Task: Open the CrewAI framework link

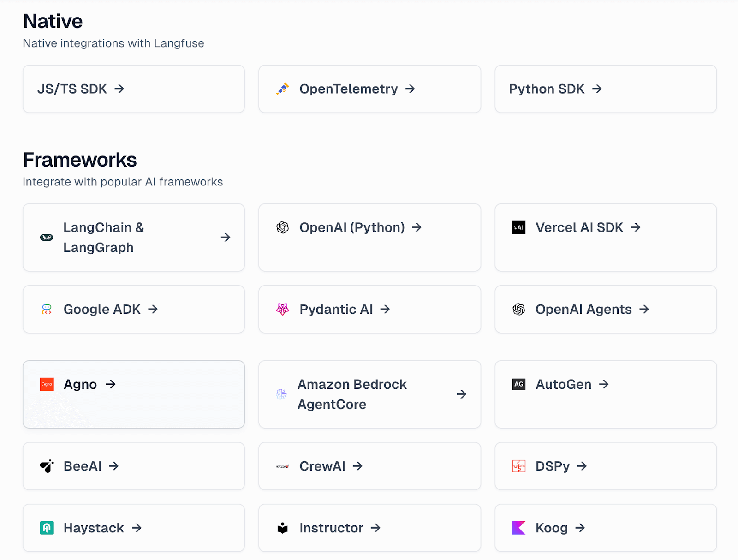Action: [322, 466]
